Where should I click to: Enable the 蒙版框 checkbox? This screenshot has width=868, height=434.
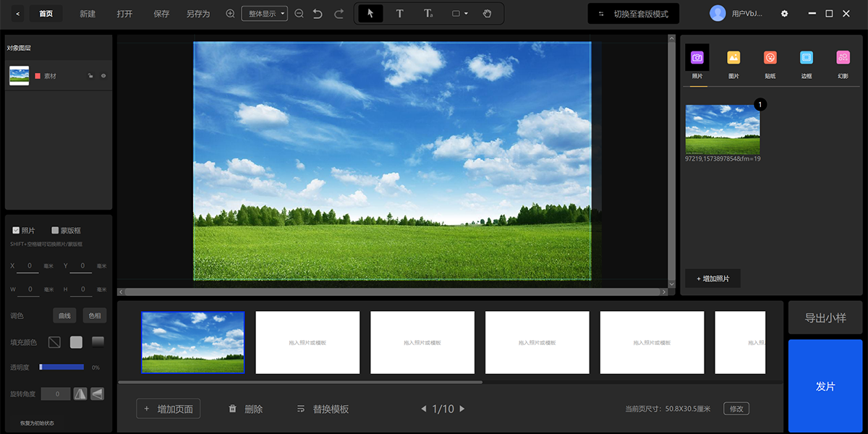55,231
